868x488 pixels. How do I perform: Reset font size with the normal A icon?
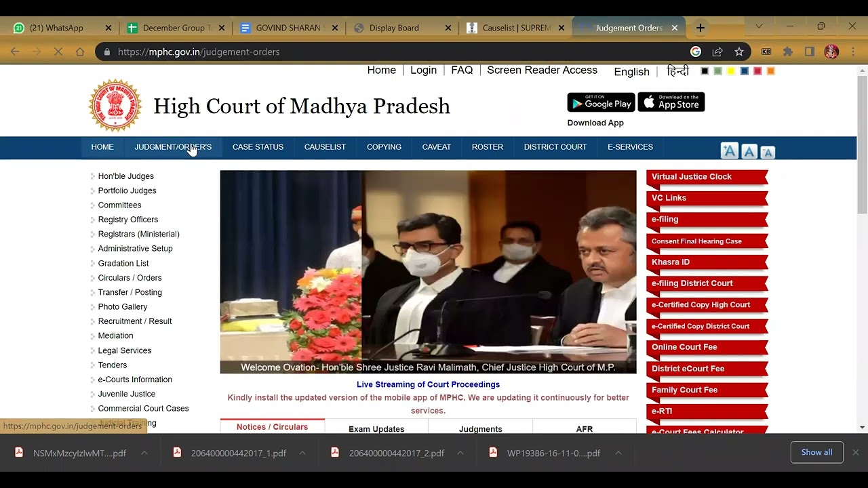pyautogui.click(x=749, y=152)
